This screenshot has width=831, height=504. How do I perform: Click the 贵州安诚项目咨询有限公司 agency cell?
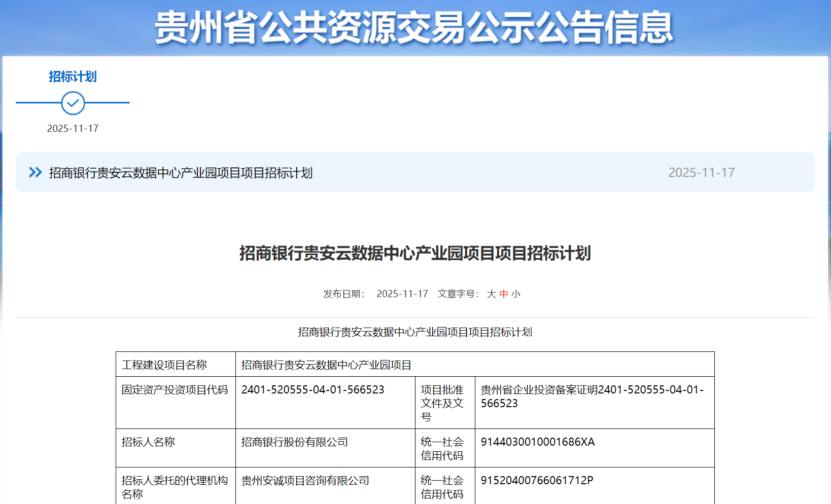pyautogui.click(x=305, y=481)
